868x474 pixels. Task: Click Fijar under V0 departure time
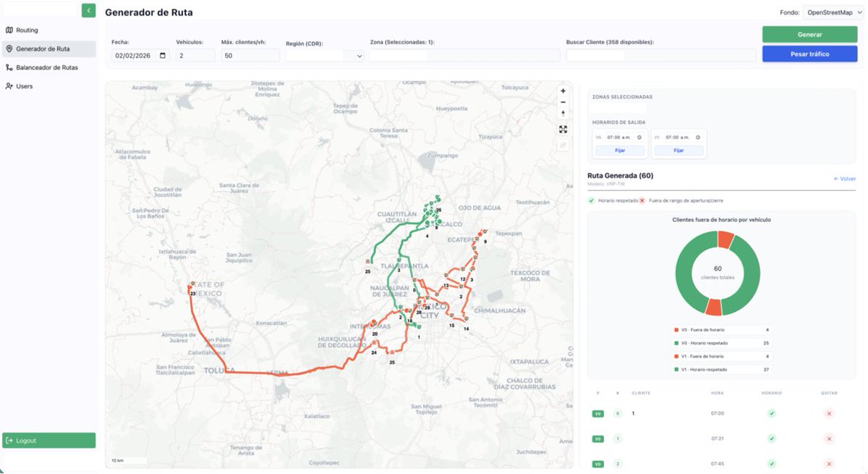[x=620, y=151]
